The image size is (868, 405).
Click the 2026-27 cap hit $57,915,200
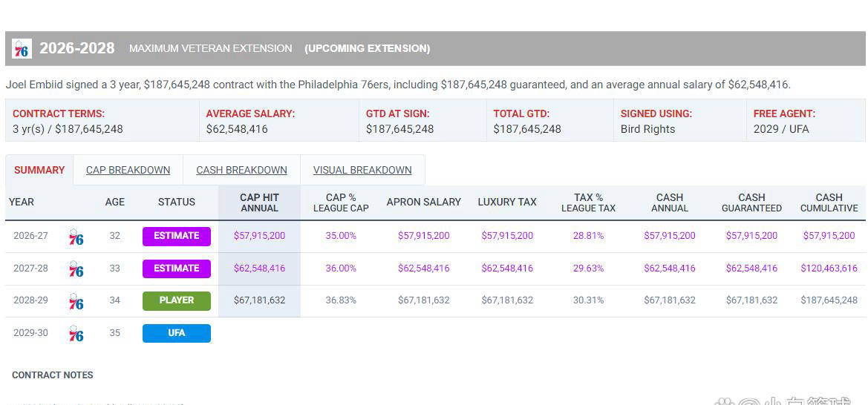click(260, 236)
